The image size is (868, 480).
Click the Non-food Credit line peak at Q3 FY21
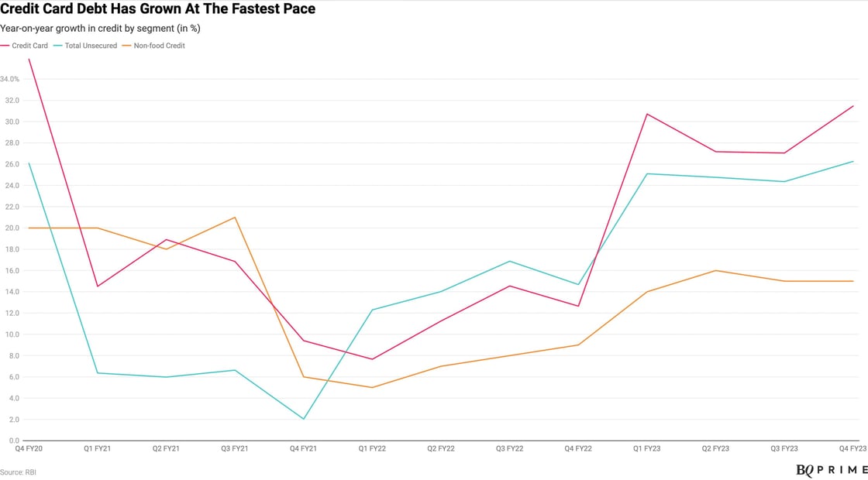[235, 218]
